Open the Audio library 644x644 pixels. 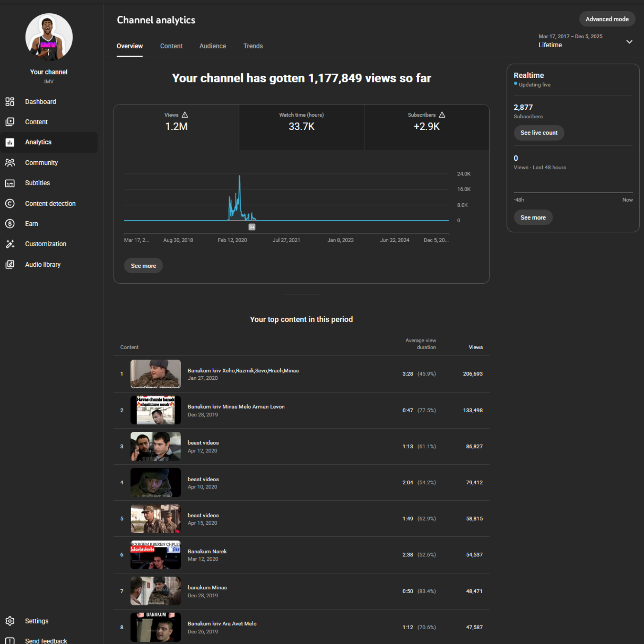(x=43, y=264)
